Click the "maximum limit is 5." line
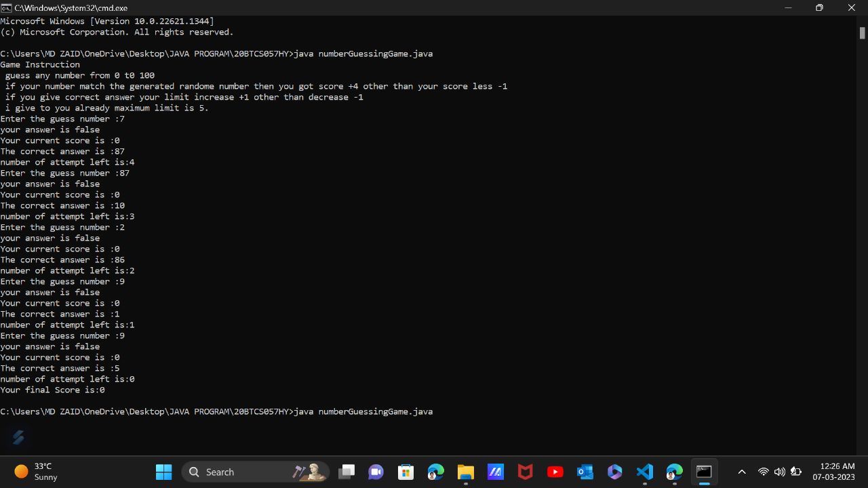Image resolution: width=868 pixels, height=488 pixels. [106, 108]
